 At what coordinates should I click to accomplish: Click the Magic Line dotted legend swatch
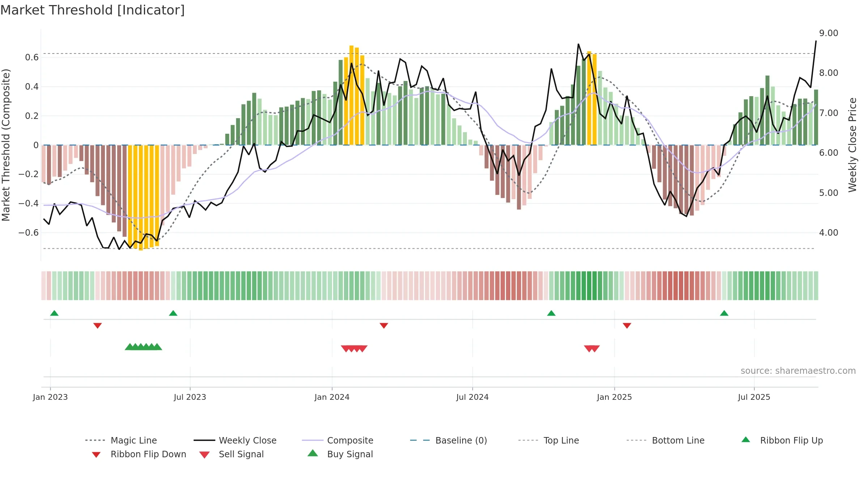95,440
